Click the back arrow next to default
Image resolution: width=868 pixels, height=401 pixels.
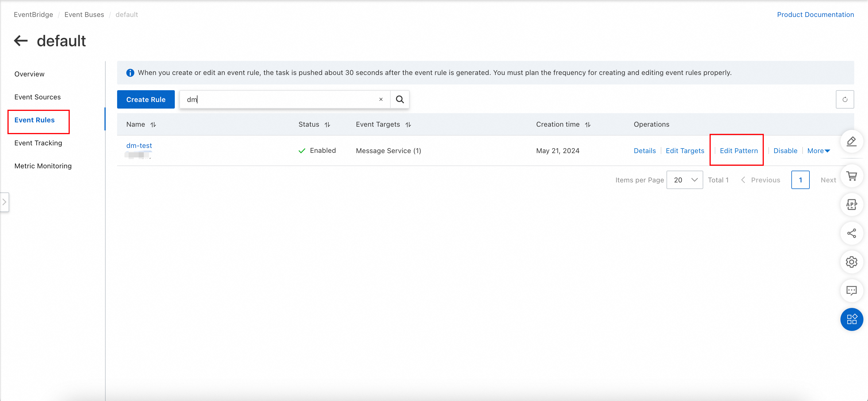(x=21, y=41)
